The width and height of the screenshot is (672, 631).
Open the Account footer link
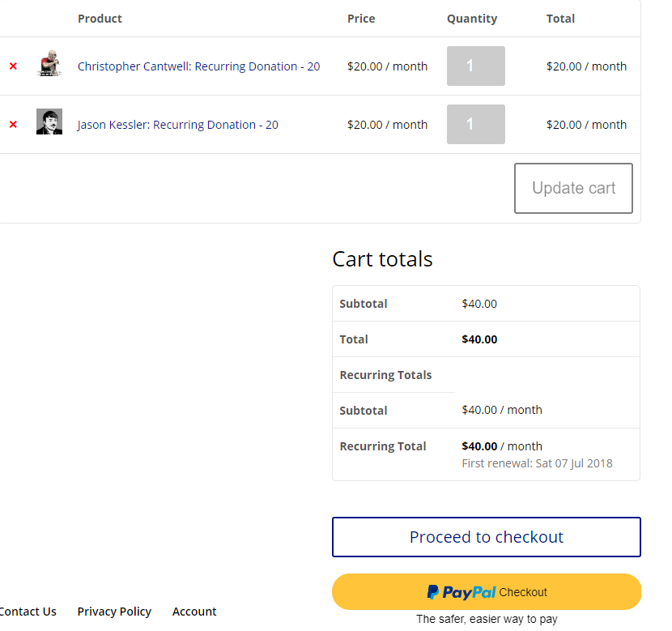[x=194, y=612]
